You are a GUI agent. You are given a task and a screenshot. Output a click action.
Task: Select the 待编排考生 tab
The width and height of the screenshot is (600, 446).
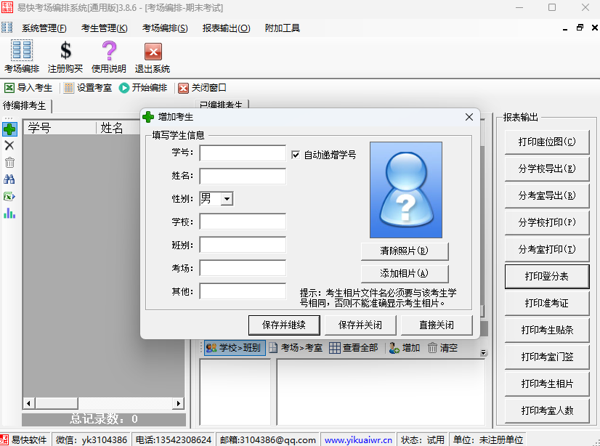pos(25,105)
